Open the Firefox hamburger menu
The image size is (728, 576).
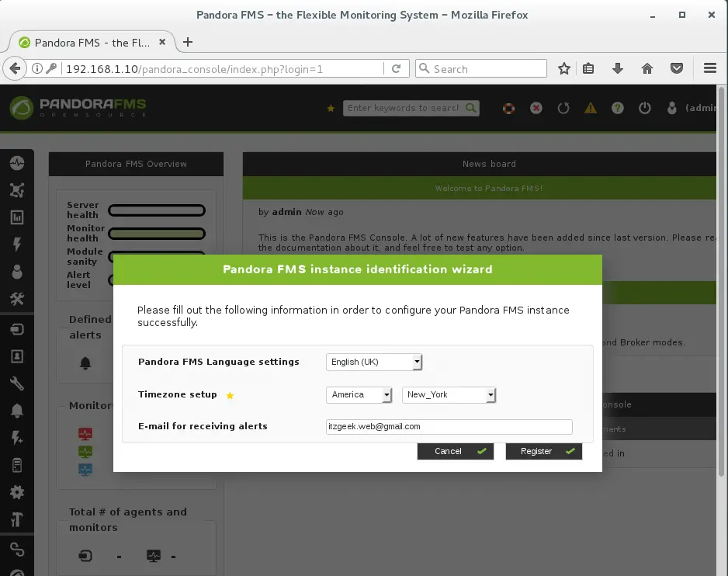pyautogui.click(x=710, y=69)
